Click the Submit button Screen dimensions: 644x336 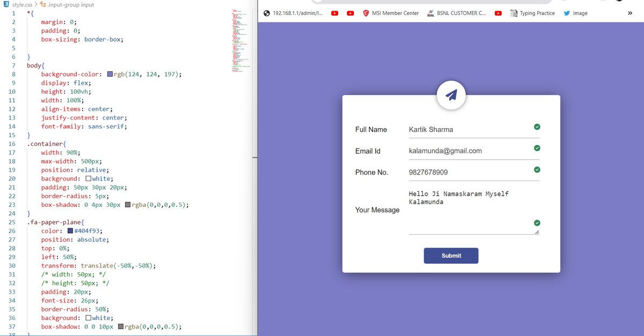(x=451, y=256)
